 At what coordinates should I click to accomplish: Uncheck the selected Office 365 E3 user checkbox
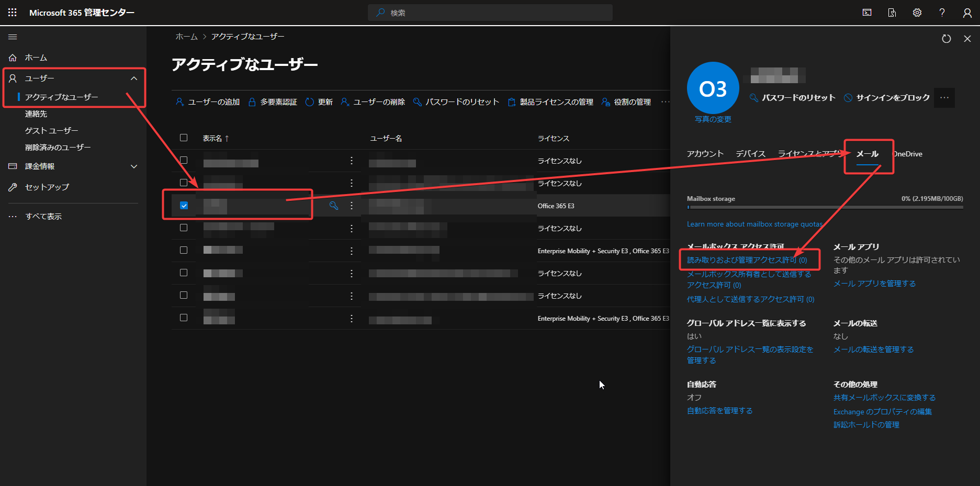[184, 206]
